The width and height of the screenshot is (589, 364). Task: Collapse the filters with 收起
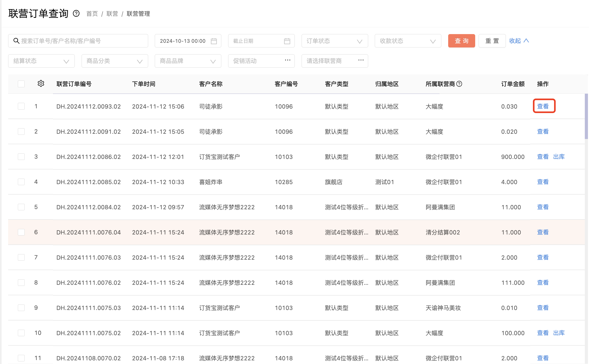point(519,41)
